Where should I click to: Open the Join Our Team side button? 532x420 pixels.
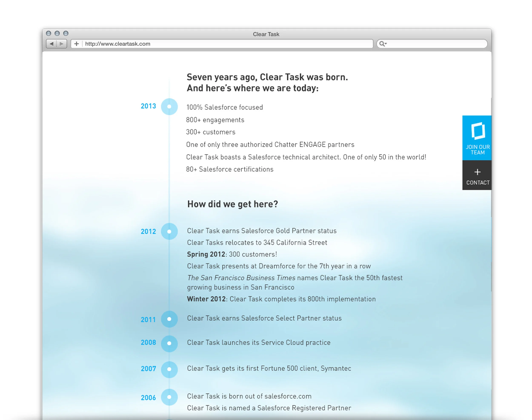(477, 138)
